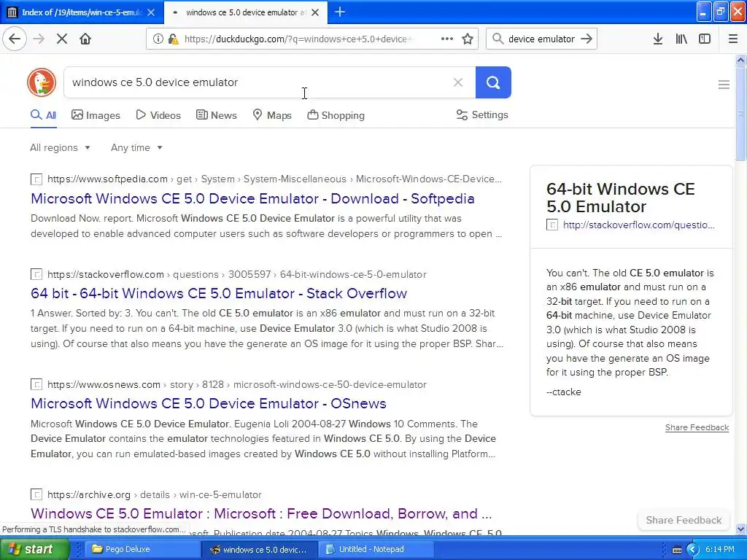Bookmark this page with star icon
The width and height of the screenshot is (747, 560).
click(x=468, y=39)
